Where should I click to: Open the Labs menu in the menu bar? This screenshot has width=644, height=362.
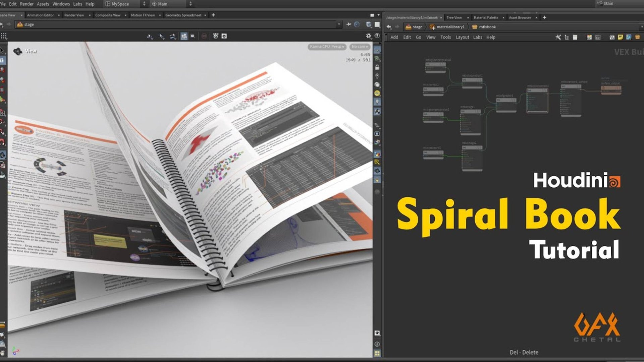(x=77, y=4)
